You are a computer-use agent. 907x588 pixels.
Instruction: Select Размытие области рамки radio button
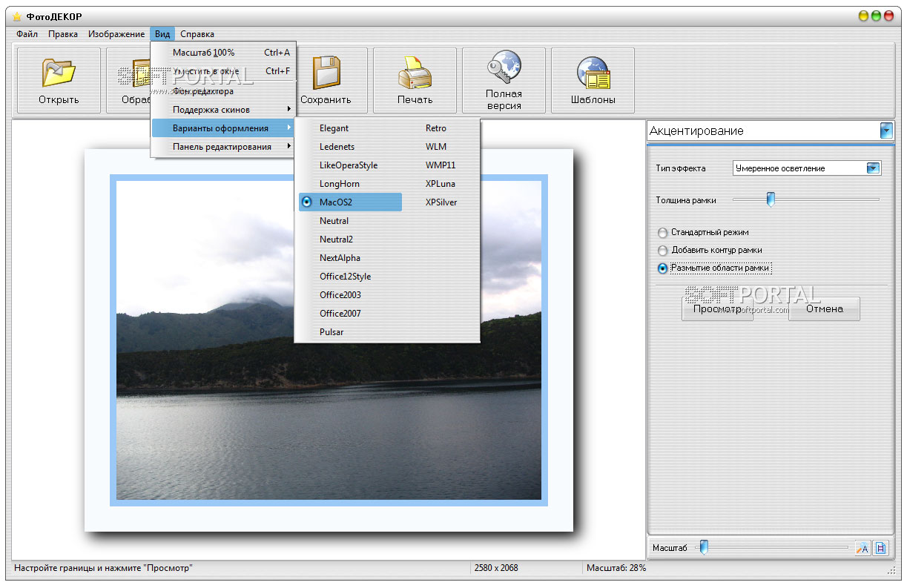[663, 268]
